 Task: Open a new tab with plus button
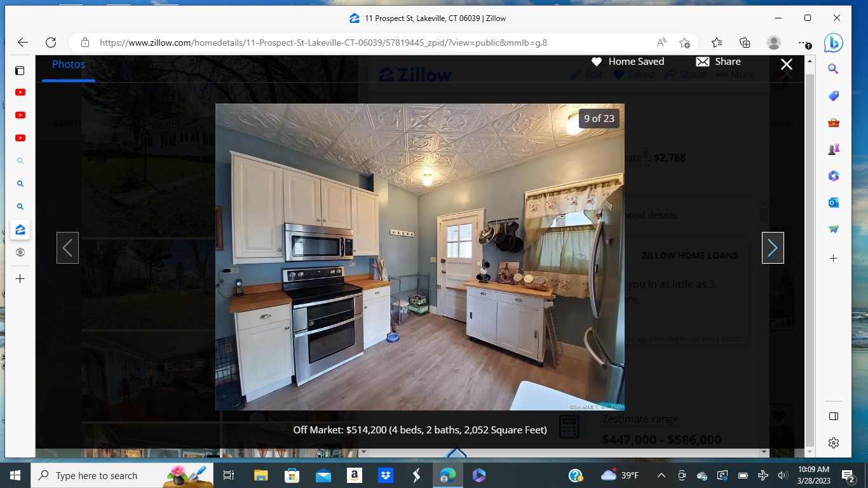(20, 279)
